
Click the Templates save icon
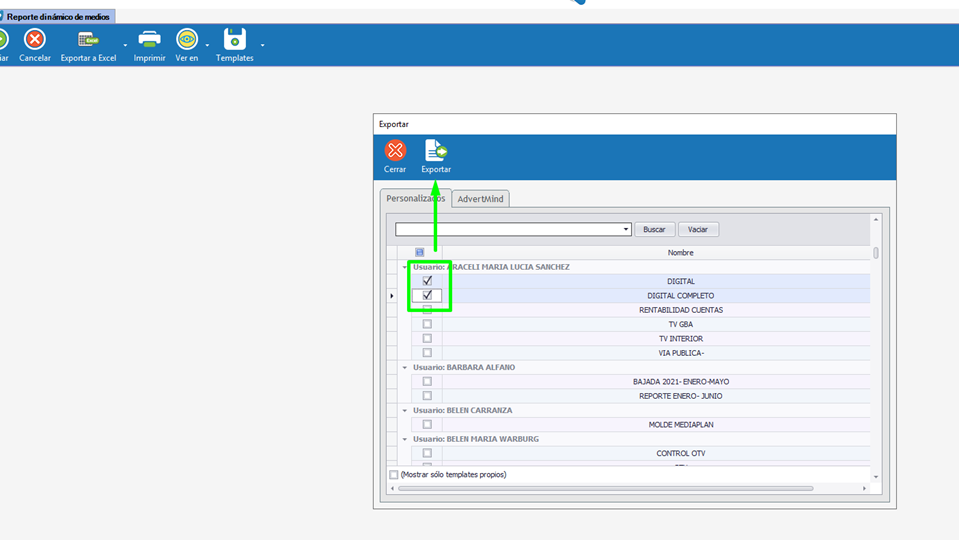[x=234, y=40]
